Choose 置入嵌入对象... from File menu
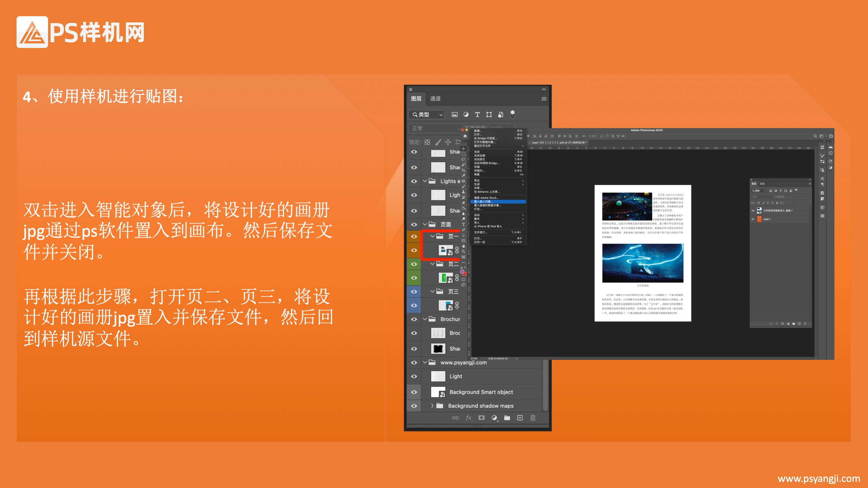The height and width of the screenshot is (488, 868). [498, 202]
